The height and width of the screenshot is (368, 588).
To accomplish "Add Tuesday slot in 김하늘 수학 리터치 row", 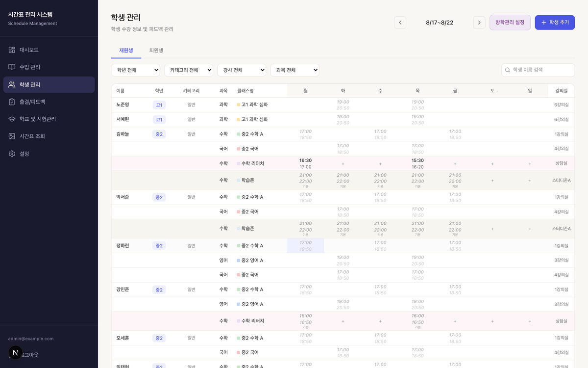I will click(x=343, y=164).
